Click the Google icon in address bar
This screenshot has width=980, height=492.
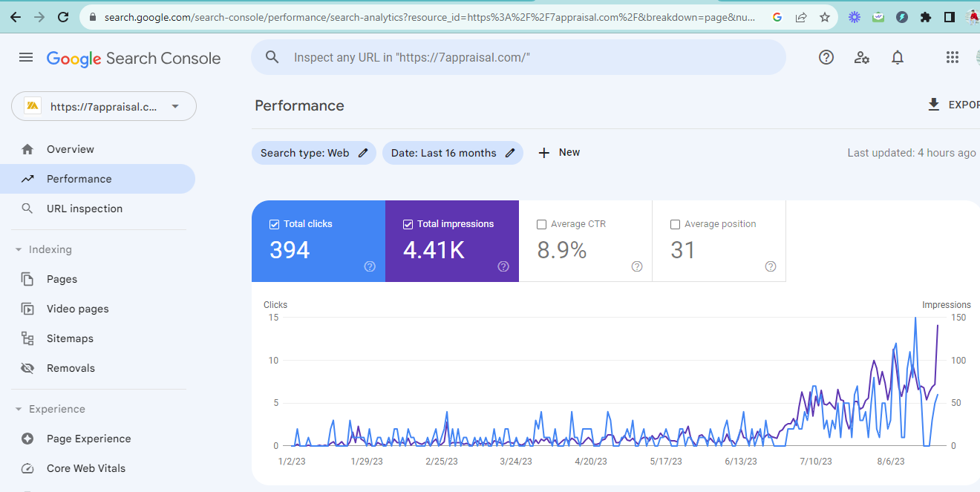pos(777,17)
